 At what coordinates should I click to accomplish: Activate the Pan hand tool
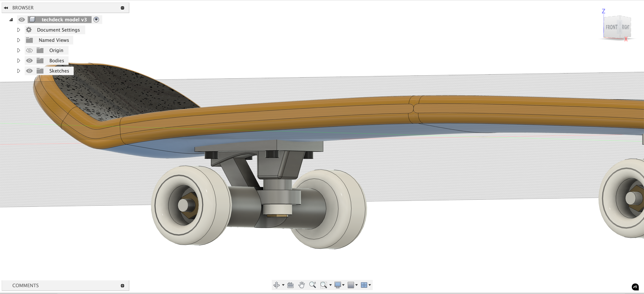tap(302, 285)
